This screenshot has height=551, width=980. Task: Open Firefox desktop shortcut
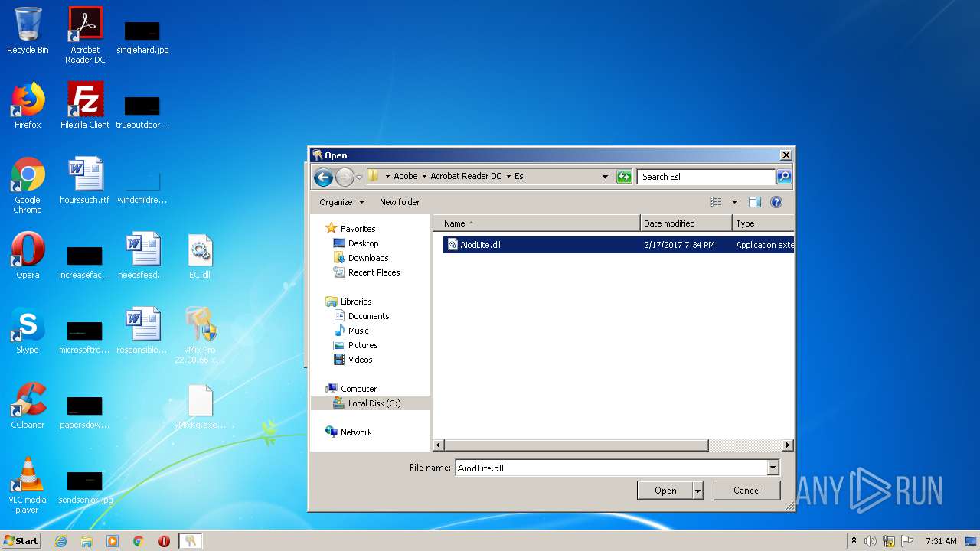[x=28, y=106]
